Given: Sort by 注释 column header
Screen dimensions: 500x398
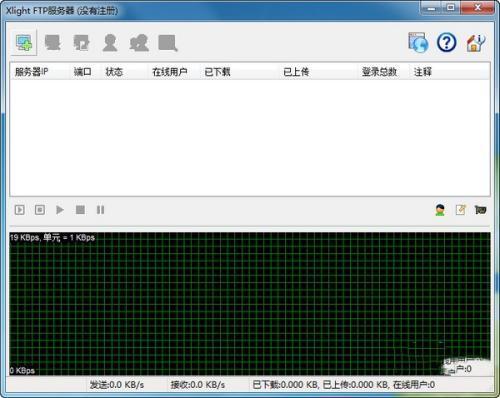Looking at the screenshot, I should (449, 72).
